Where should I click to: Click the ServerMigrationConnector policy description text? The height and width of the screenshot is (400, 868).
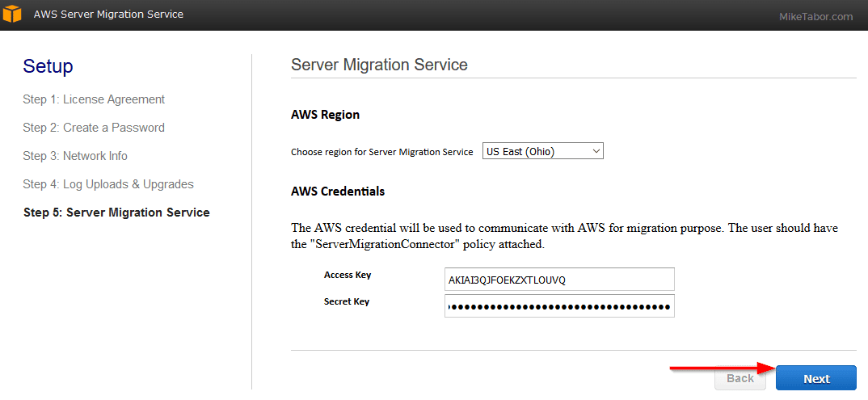point(565,236)
